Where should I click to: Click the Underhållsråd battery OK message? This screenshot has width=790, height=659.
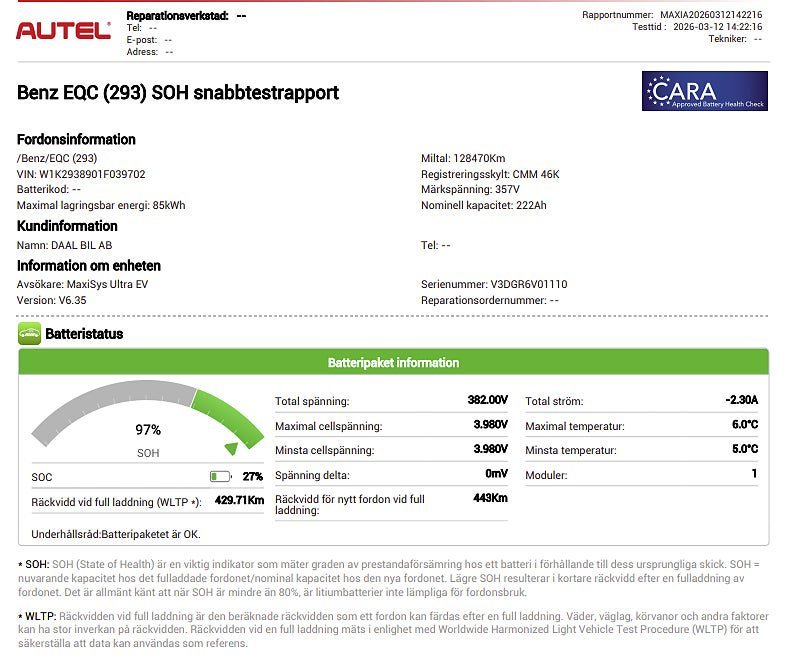[x=116, y=535]
